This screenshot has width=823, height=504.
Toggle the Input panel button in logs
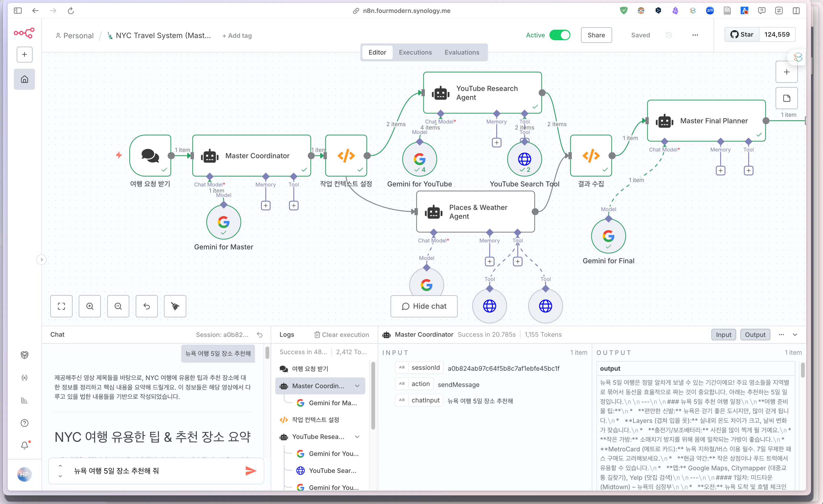pyautogui.click(x=723, y=335)
